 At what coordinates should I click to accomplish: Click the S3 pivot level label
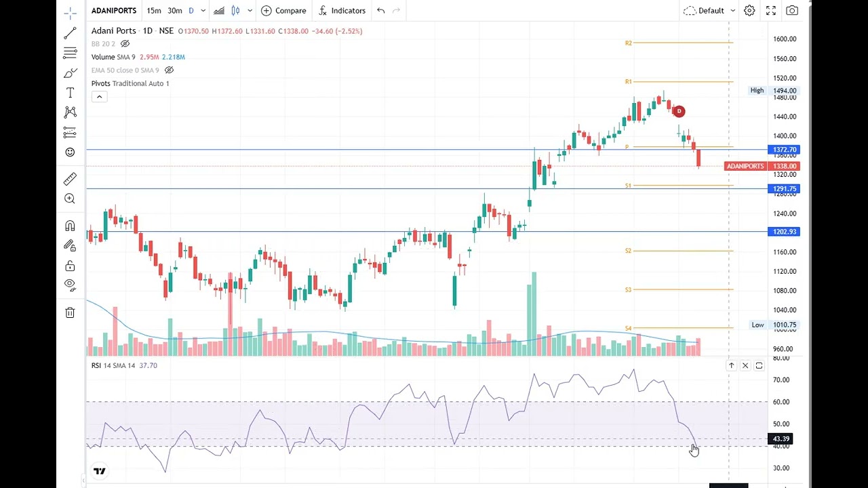pyautogui.click(x=629, y=290)
